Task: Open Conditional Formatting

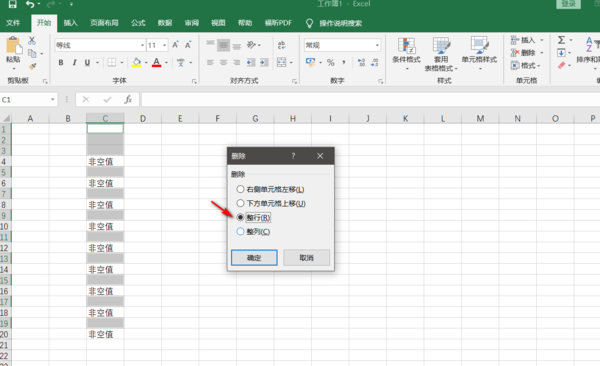Action: (x=406, y=54)
